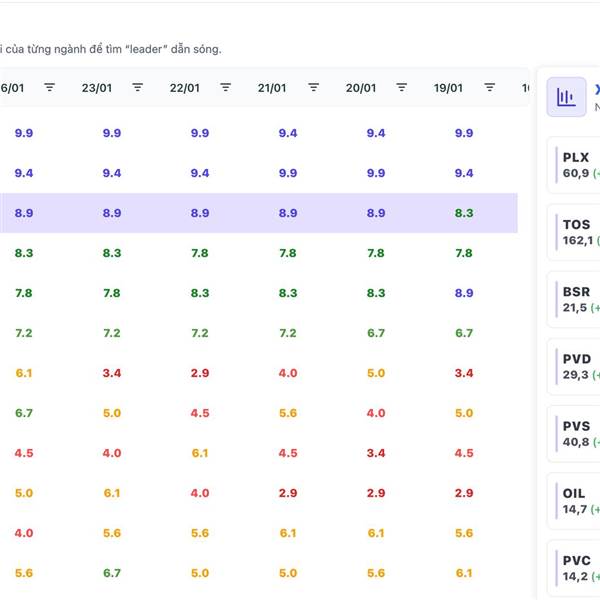
Task: Click the filter icon beside 22/01
Action: (225, 88)
